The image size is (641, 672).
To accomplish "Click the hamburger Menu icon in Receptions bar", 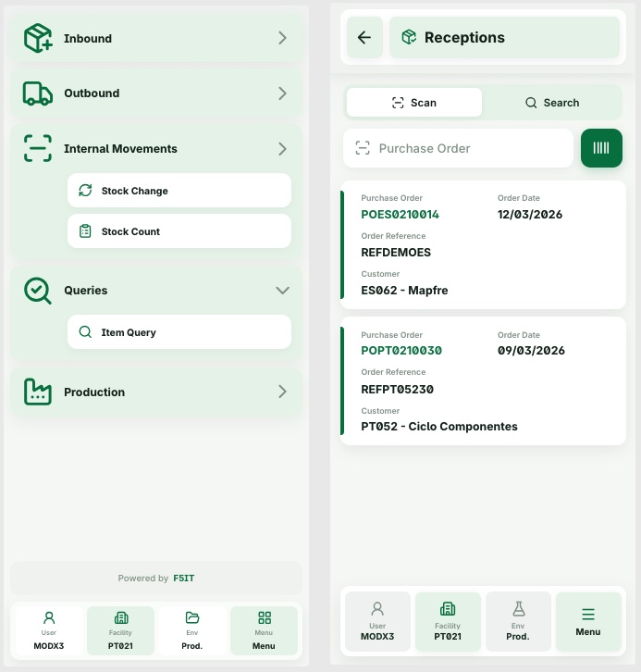I will 588,614.
